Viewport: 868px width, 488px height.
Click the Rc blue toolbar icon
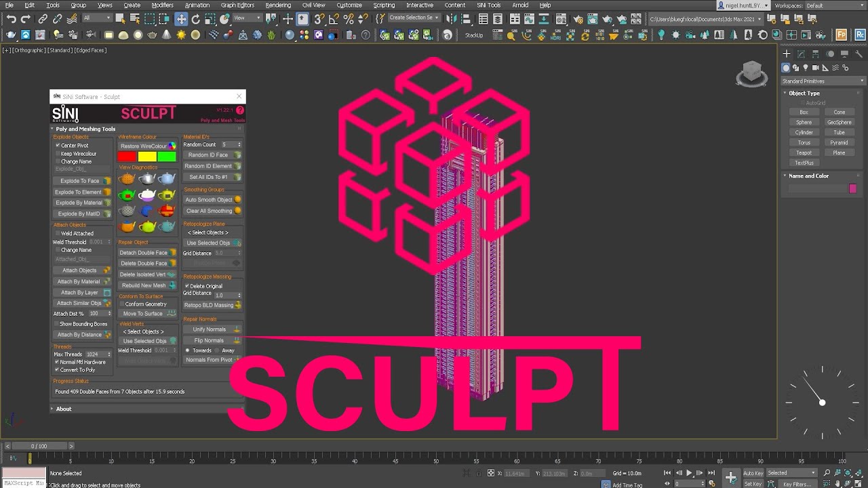pyautogui.click(x=860, y=35)
